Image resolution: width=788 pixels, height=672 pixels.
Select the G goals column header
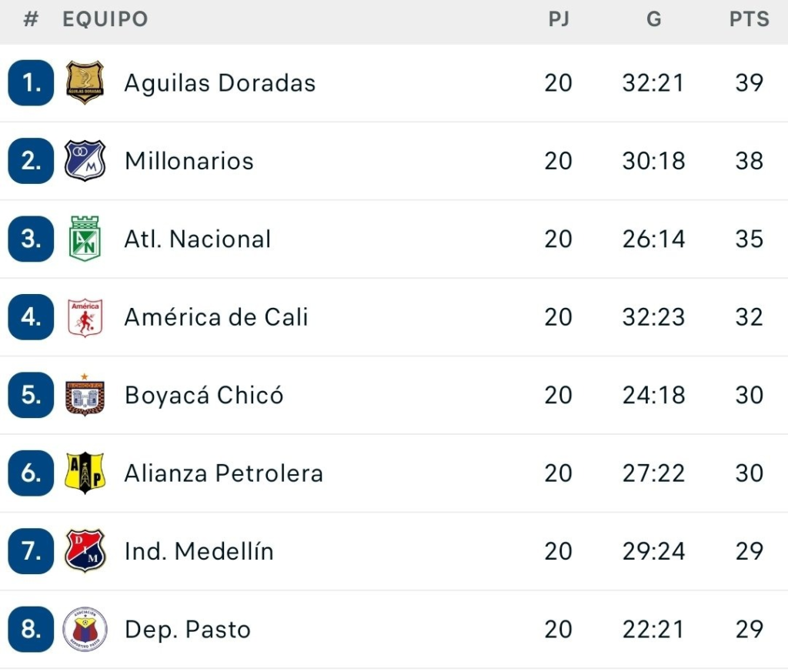[653, 20]
